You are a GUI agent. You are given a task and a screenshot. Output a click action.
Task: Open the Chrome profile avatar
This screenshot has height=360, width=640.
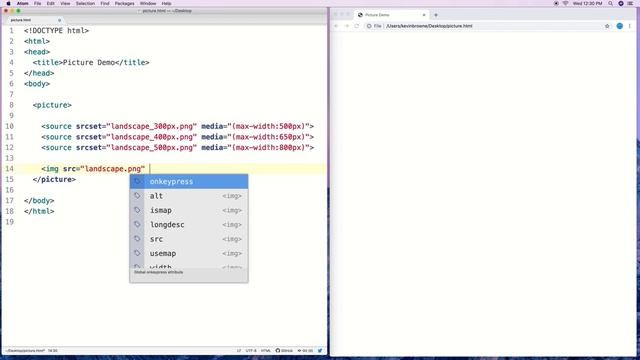[620, 26]
